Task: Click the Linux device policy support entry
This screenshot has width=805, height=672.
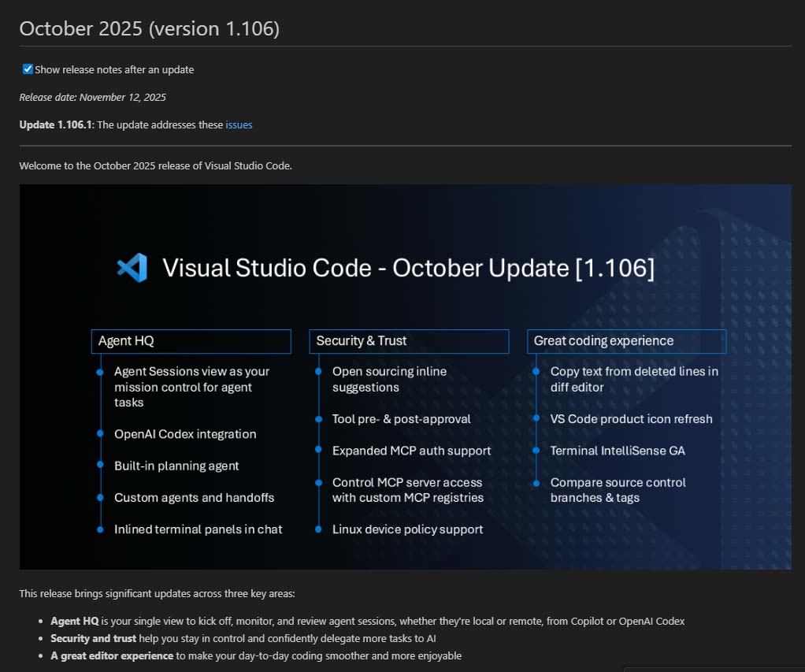Action: [x=407, y=529]
